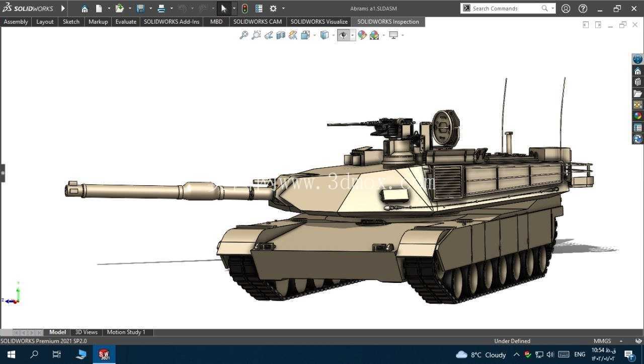644x364 pixels.
Task: Open the New document dropdown arrow
Action: click(x=109, y=9)
